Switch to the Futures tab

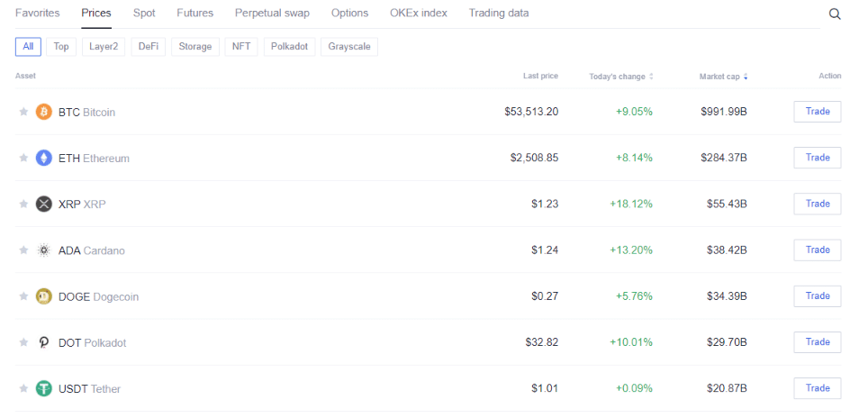194,14
